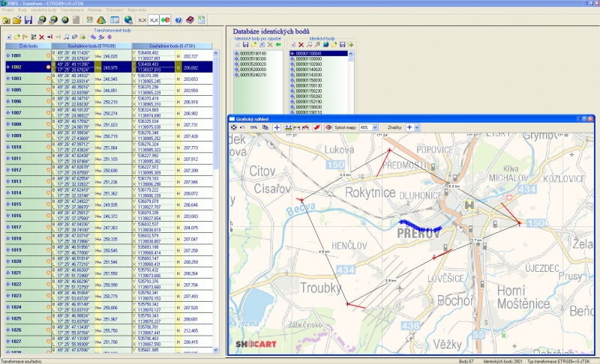Click Souřadnice bodu (S-JTSK) column header
This screenshot has height=364, width=600.
point(172,46)
